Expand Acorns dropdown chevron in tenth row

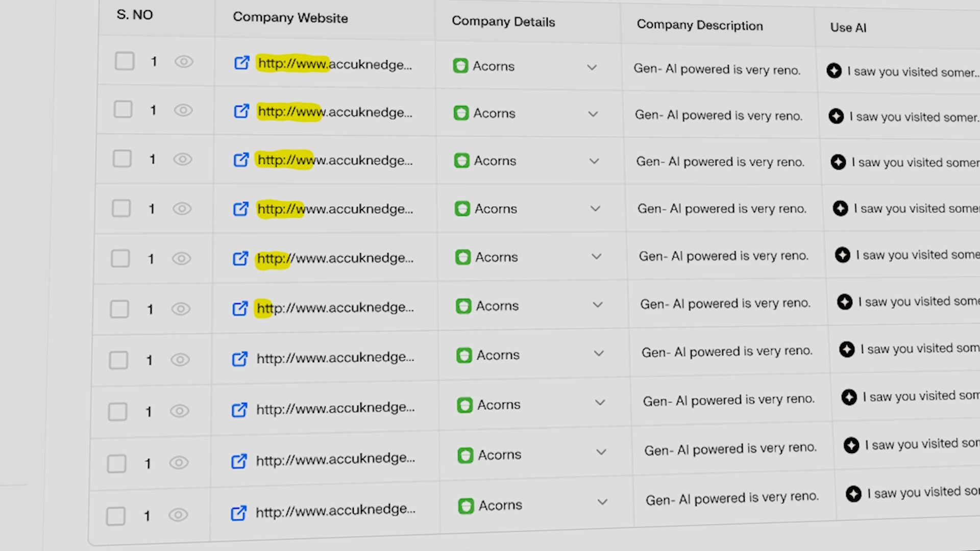(603, 502)
